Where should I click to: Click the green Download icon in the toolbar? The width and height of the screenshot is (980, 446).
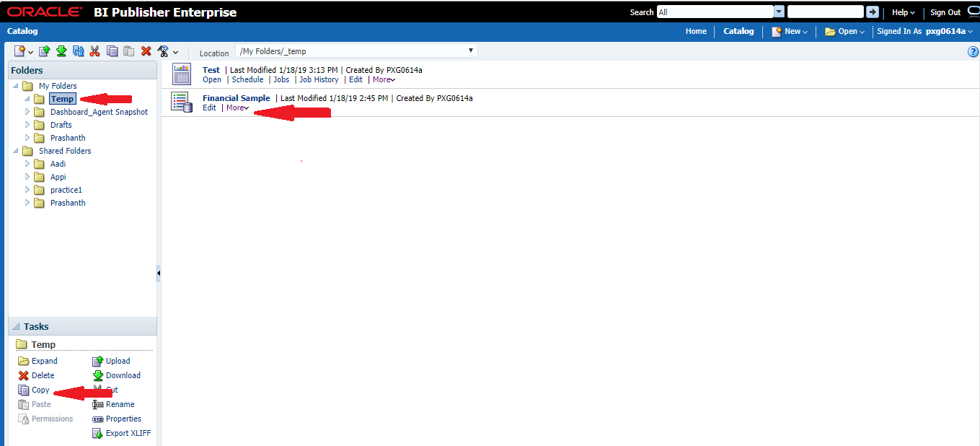[61, 51]
